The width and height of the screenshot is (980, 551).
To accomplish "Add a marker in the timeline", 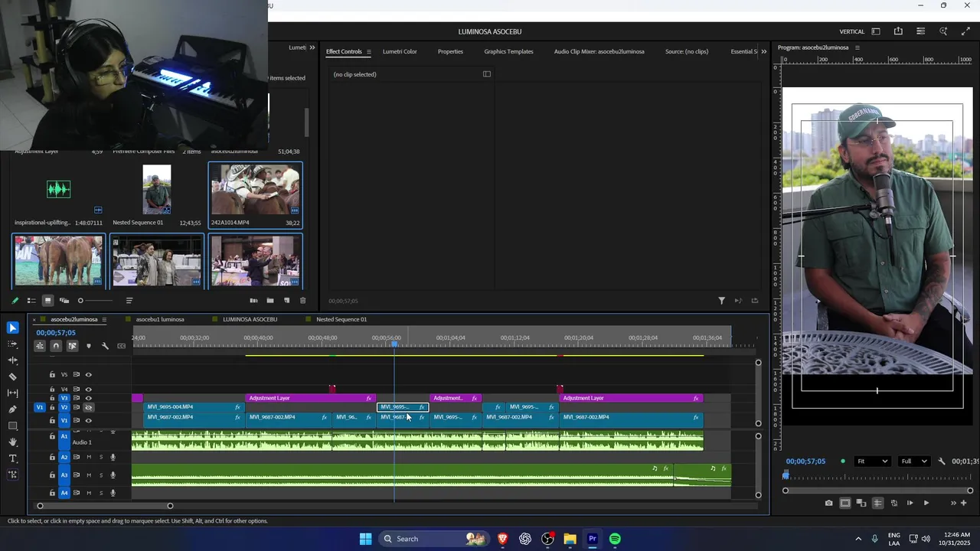I will (x=88, y=346).
